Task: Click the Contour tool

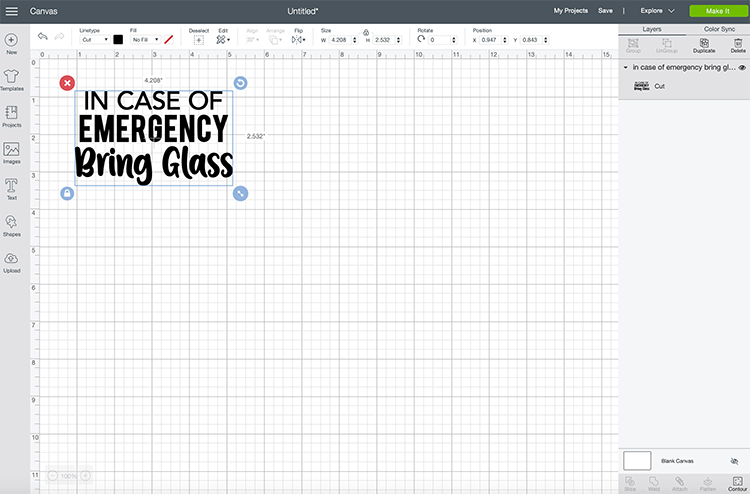Action: (x=738, y=483)
